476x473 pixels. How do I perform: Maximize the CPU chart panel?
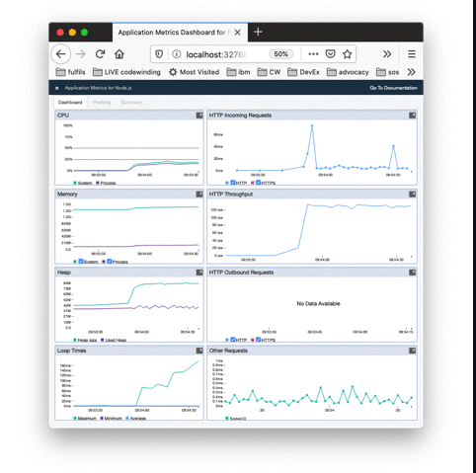point(199,116)
